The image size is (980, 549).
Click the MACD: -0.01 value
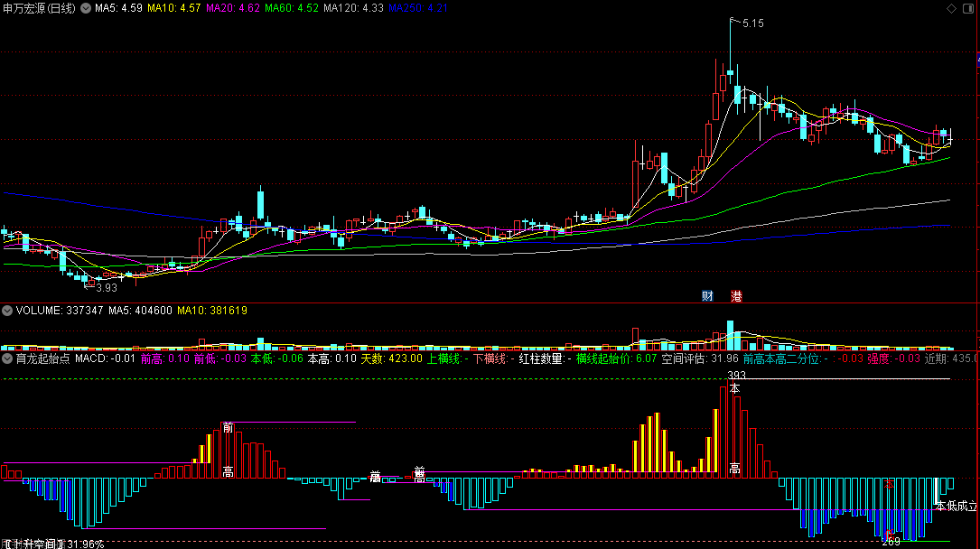[x=105, y=358]
